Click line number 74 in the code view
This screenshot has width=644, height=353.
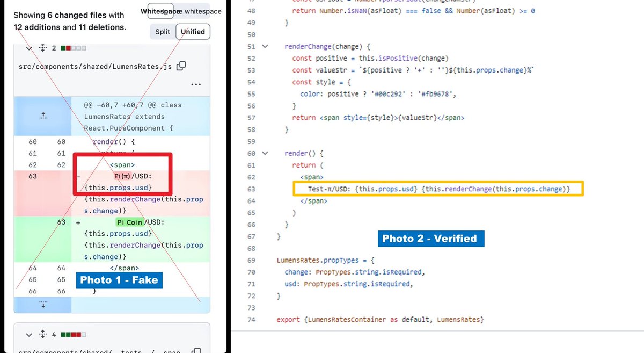click(x=252, y=320)
